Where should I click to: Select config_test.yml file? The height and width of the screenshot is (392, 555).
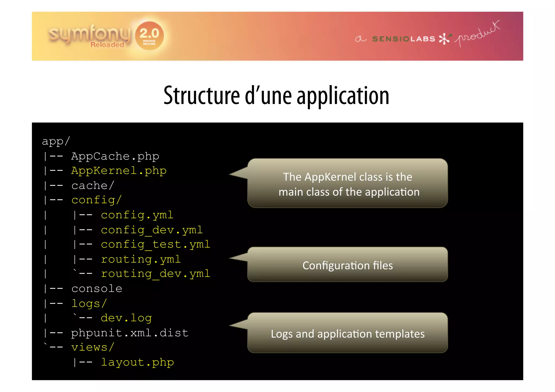click(156, 244)
